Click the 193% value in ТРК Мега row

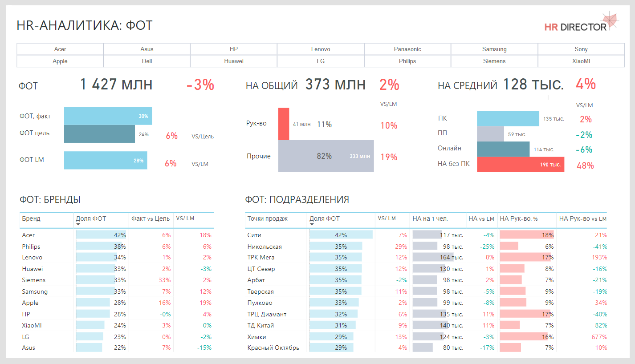(599, 257)
